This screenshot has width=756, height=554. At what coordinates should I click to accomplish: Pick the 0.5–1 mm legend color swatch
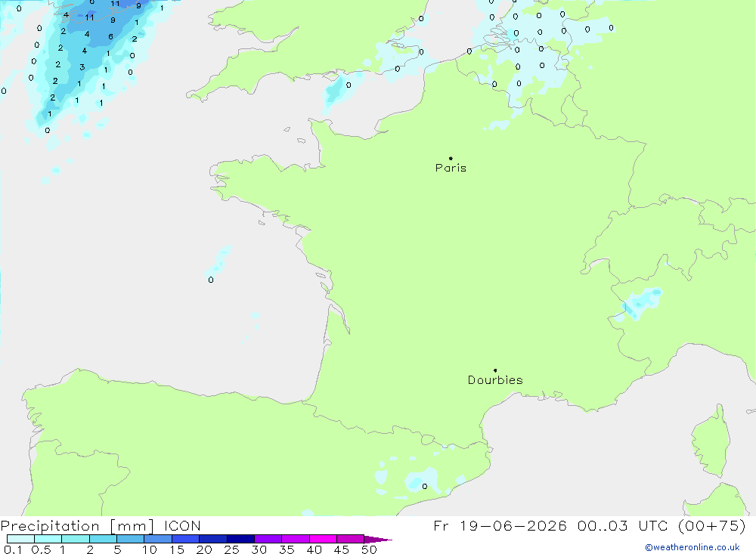48,539
